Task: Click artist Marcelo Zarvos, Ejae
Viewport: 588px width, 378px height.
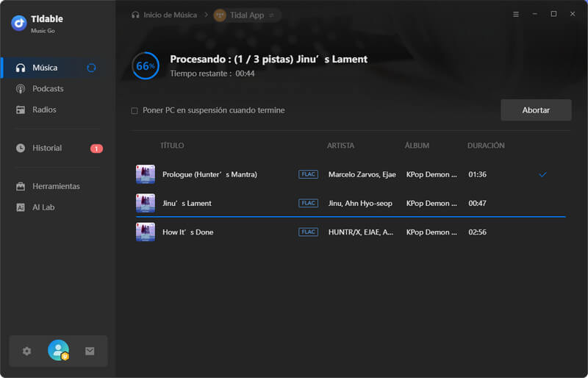Action: pos(362,174)
